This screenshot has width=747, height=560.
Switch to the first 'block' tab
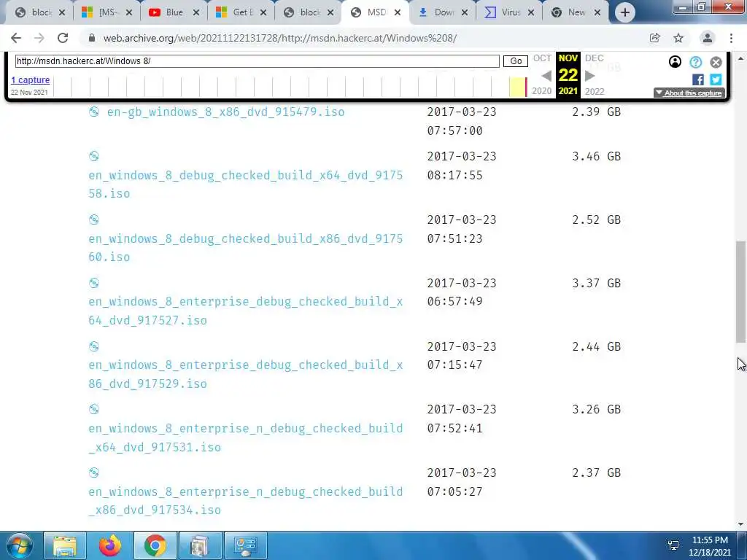click(41, 12)
